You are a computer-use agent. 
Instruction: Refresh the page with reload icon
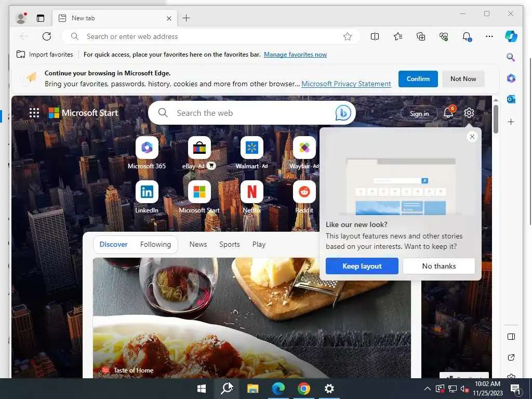[47, 36]
